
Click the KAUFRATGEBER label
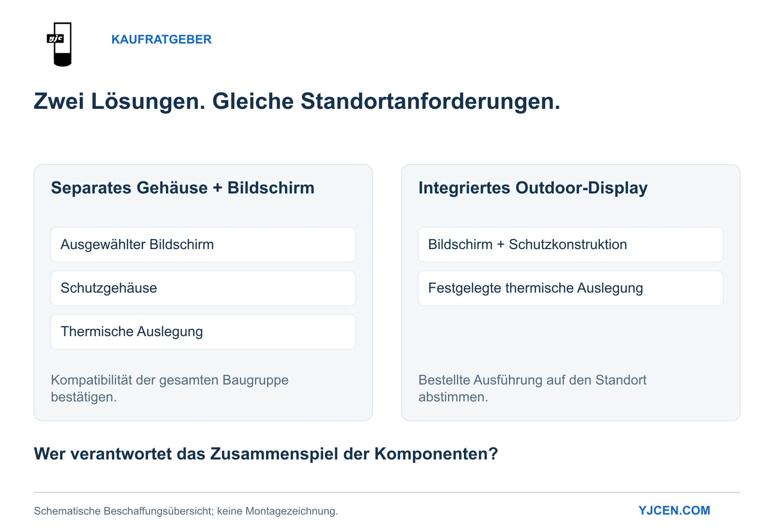tap(162, 40)
